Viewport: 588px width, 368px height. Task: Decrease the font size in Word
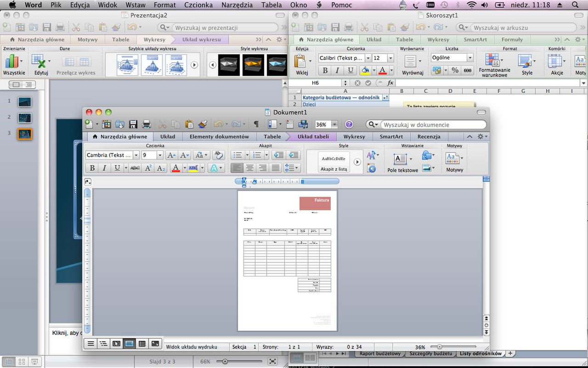tap(185, 155)
